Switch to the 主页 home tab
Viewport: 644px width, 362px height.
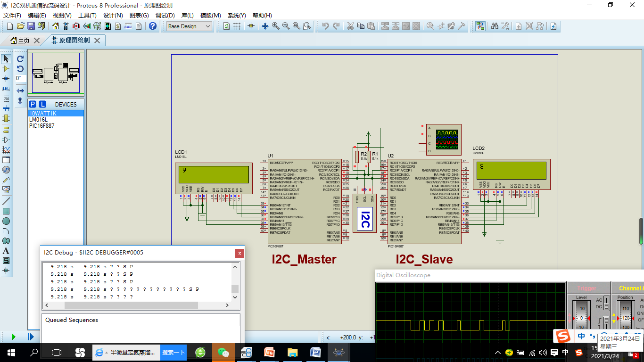click(x=24, y=41)
